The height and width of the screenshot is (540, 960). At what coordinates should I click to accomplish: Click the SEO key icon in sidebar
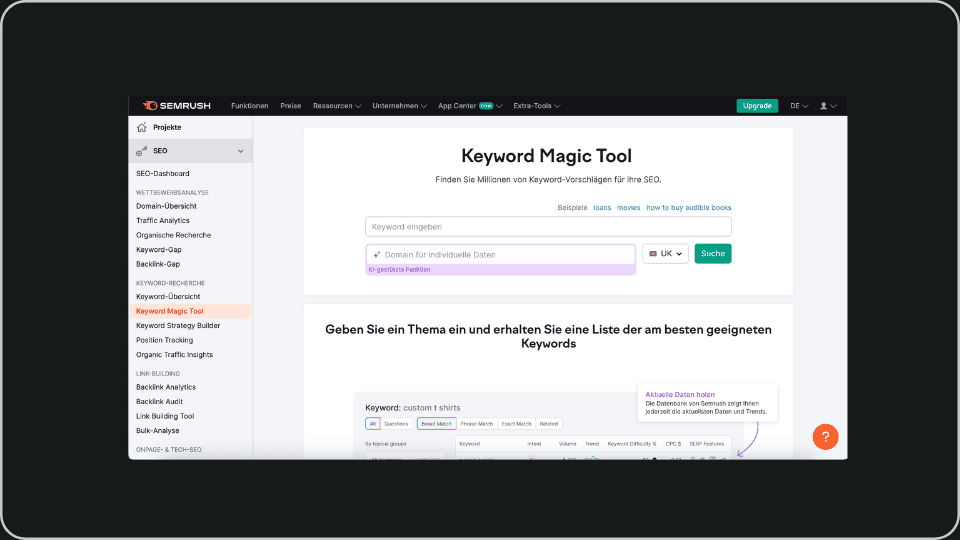click(141, 151)
